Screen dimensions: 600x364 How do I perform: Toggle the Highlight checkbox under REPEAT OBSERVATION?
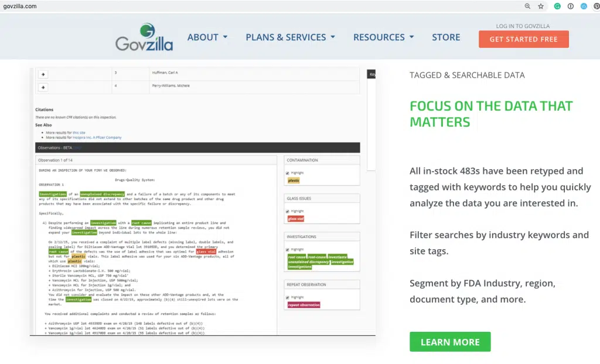click(288, 297)
